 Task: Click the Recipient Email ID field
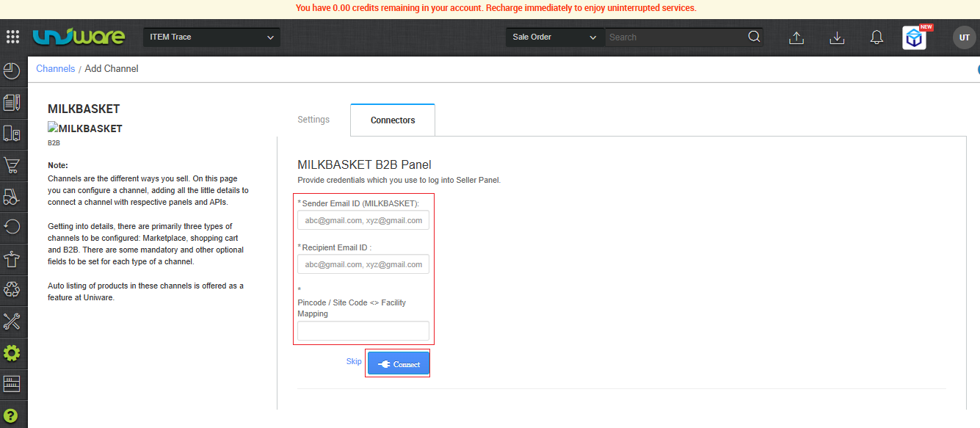[x=363, y=264]
